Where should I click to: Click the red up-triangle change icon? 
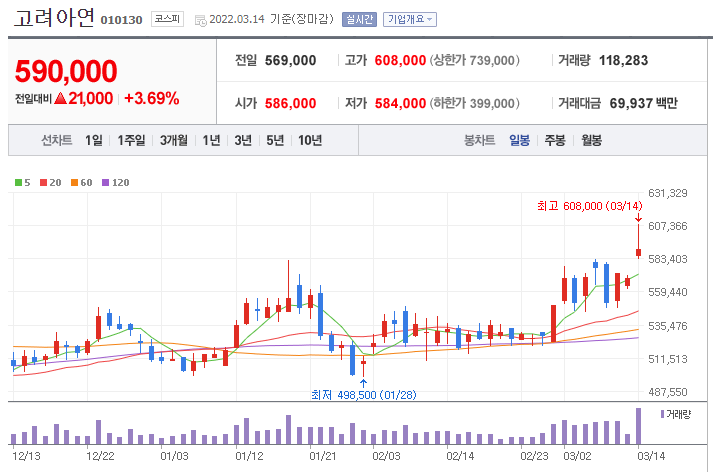tap(60, 98)
